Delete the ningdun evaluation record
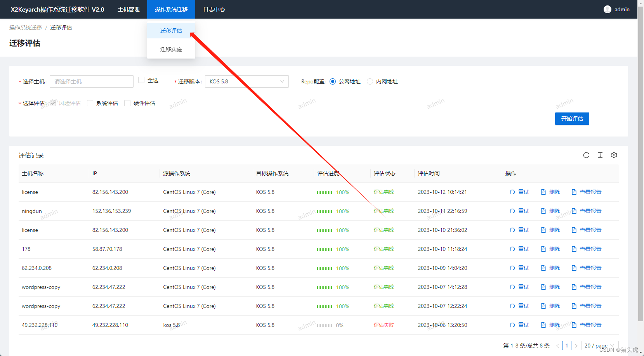Screen dimensions: 644x356 550,211
